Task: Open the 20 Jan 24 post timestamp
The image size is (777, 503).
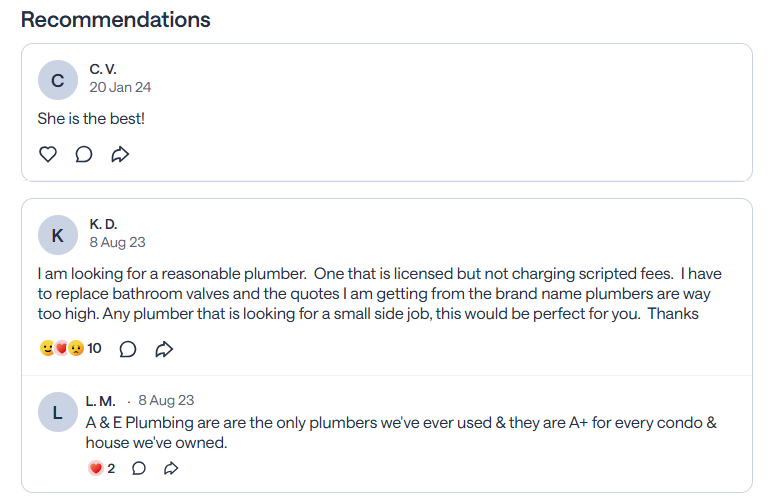Action: (x=120, y=88)
